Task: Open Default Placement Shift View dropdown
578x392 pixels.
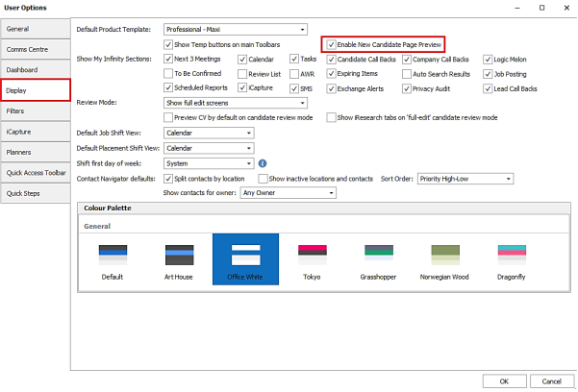Action: 209,149
